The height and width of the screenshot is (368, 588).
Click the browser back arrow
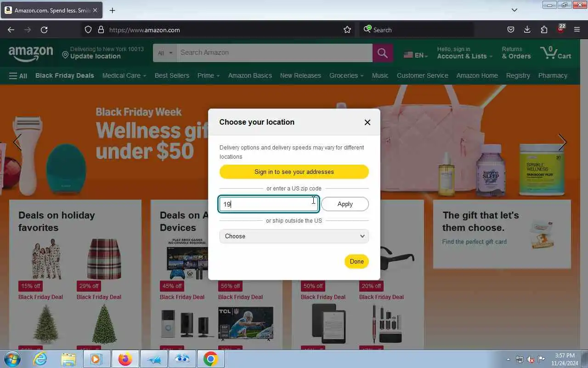(x=11, y=30)
